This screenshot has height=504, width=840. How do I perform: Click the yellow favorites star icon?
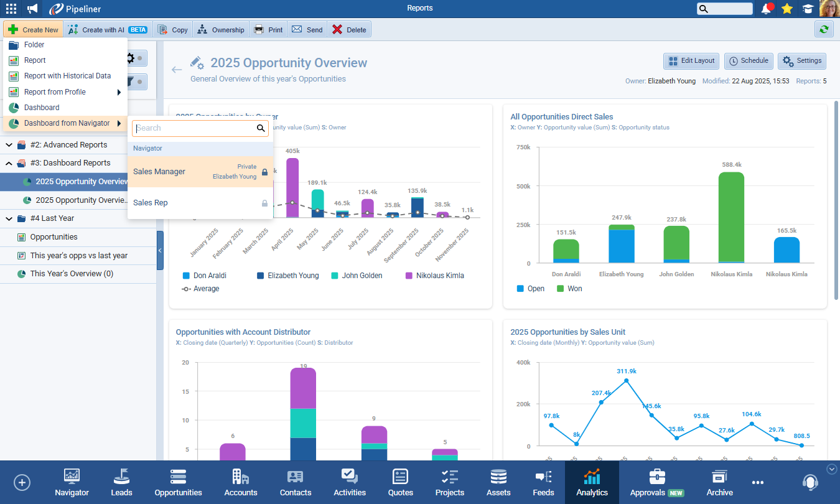tap(787, 9)
